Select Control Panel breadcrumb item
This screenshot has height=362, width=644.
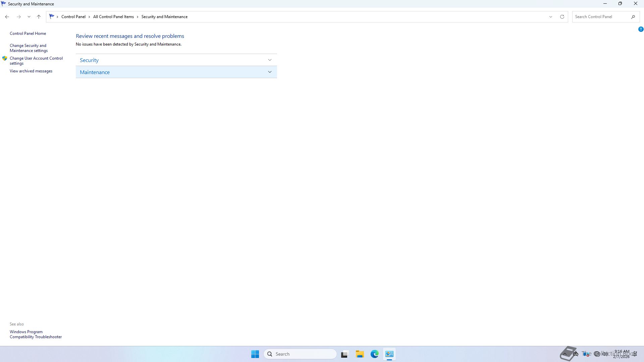click(73, 17)
